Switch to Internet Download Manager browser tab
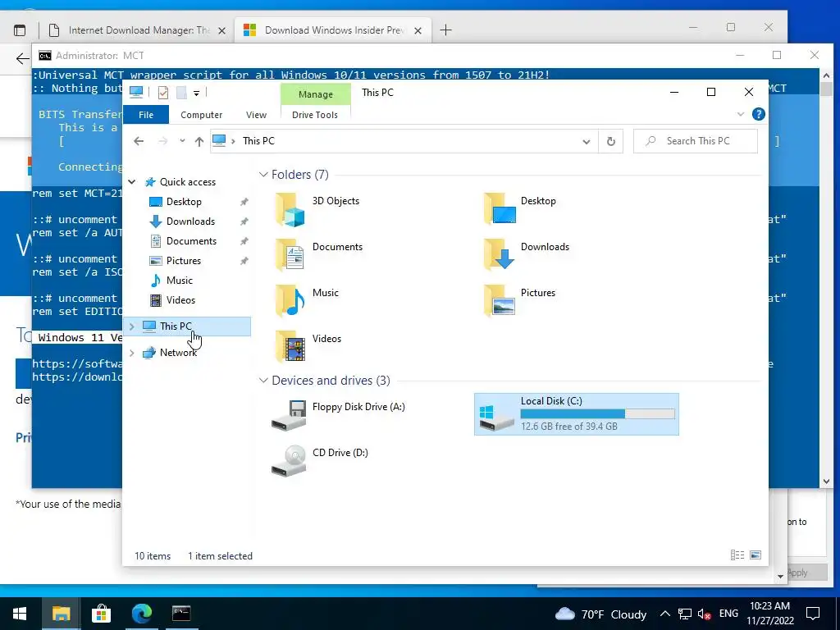Image resolution: width=840 pixels, height=630 pixels. tap(138, 30)
